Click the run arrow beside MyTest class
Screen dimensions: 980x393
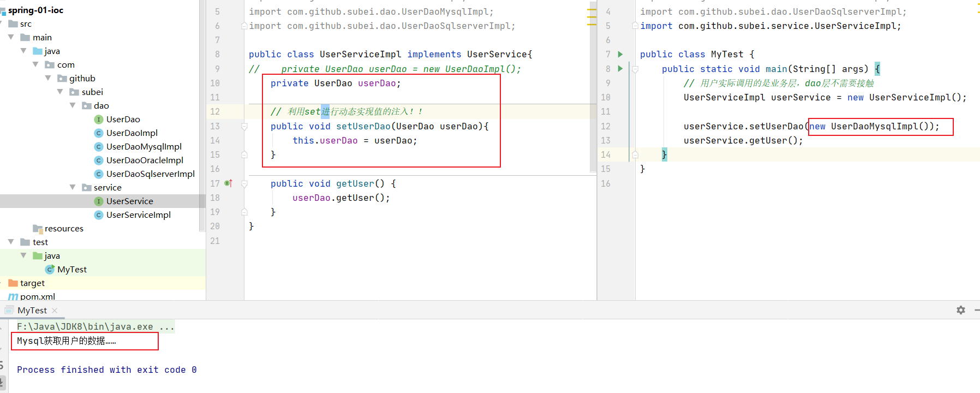[x=620, y=54]
